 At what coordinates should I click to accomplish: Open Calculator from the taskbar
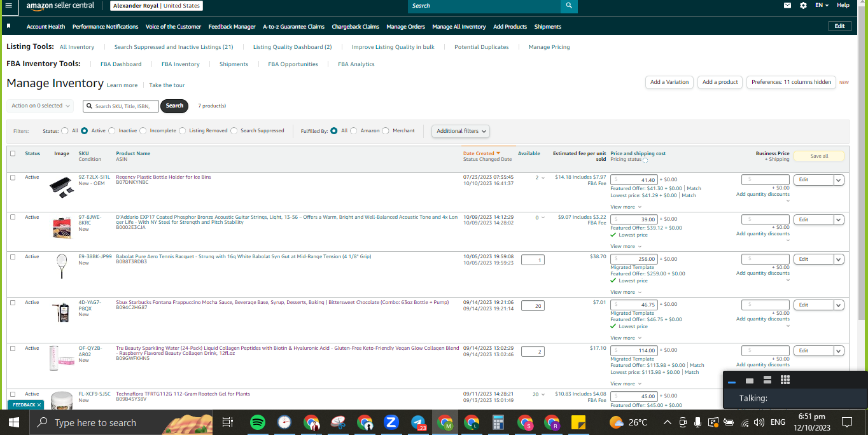click(x=498, y=422)
